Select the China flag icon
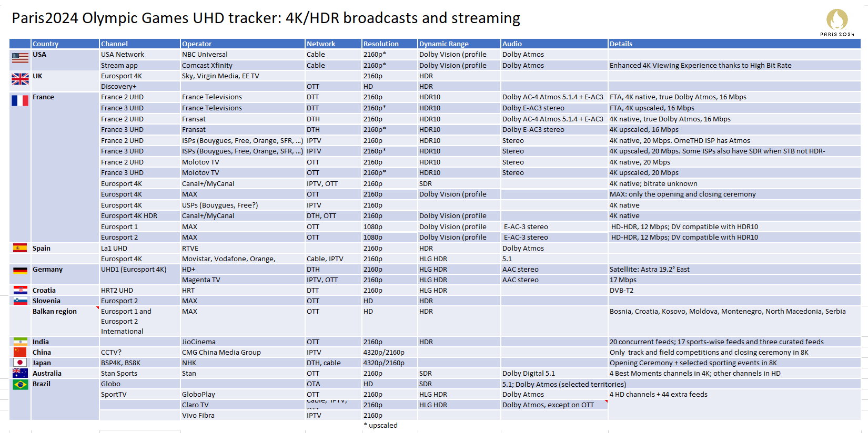868x433 pixels. [x=20, y=352]
